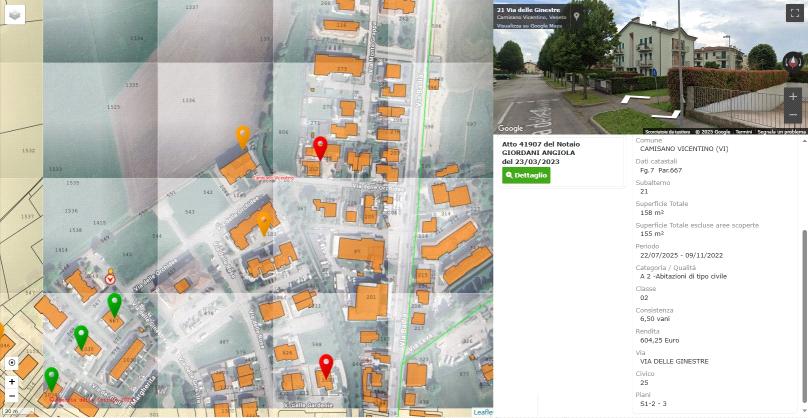The height and width of the screenshot is (418, 808).
Task: Click the Street View compass
Action: [793, 62]
